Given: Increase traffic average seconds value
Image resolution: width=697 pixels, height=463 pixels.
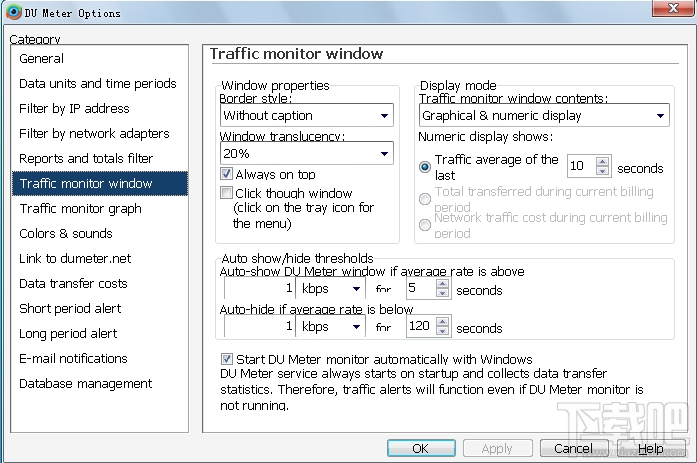Looking at the screenshot, I should pyautogui.click(x=602, y=161).
